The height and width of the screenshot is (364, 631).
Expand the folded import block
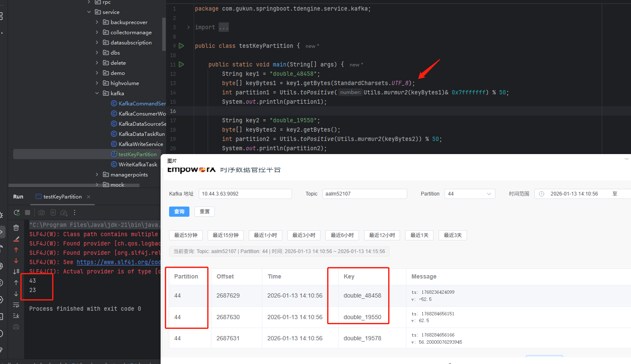tap(189, 27)
